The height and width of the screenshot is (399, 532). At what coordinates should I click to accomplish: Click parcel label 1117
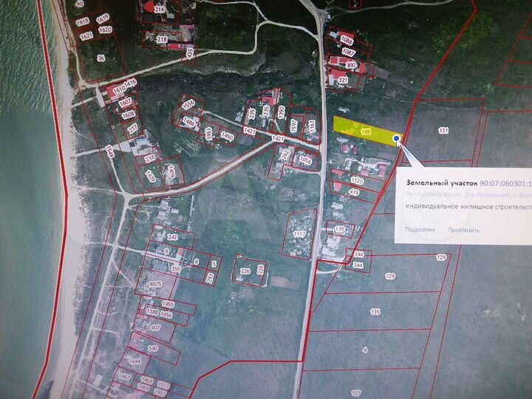[x=299, y=233]
